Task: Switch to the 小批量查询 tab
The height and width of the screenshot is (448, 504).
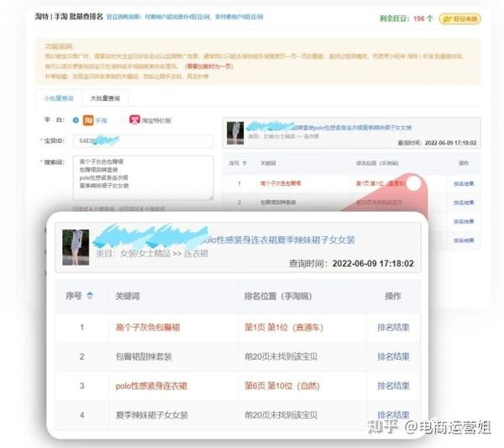Action: tap(59, 98)
